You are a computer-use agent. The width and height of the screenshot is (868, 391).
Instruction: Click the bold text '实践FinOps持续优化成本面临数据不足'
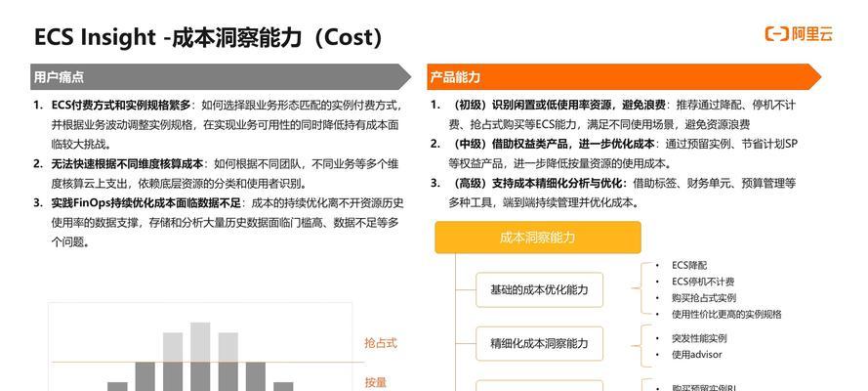[x=145, y=203]
